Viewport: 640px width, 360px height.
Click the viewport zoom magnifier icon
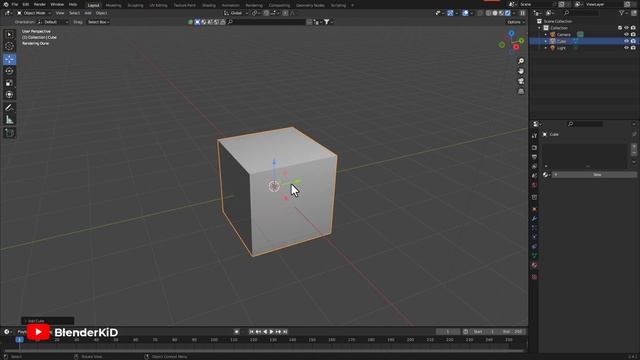pos(521,61)
